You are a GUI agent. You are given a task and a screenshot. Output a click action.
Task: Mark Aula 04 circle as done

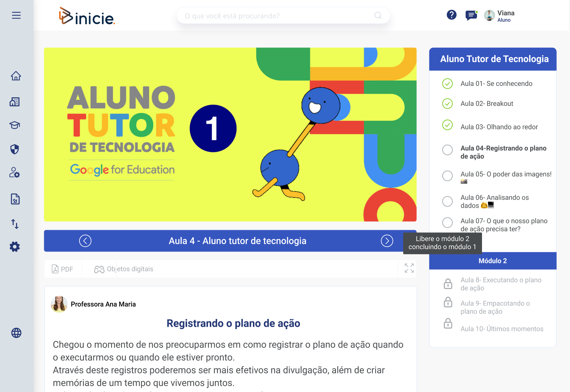coord(447,150)
